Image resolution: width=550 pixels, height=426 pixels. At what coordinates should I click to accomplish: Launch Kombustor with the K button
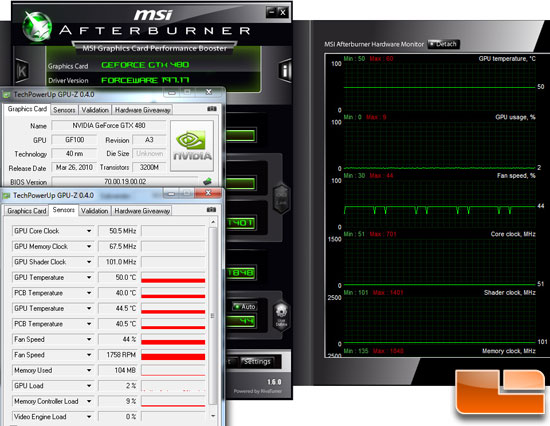click(21, 71)
